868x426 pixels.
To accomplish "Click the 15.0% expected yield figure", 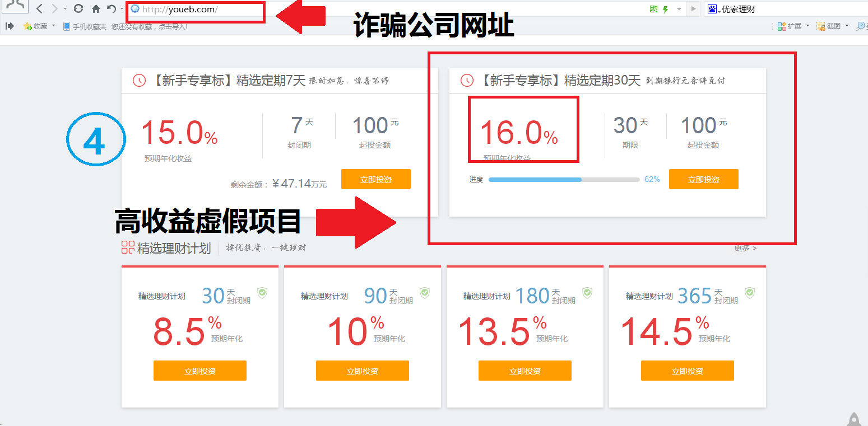I will 179,133.
